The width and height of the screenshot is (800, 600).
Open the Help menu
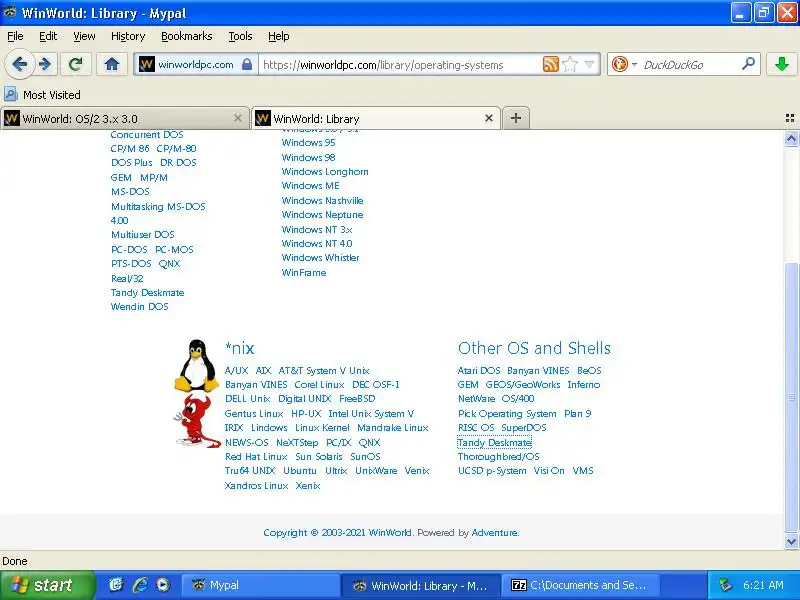tap(279, 36)
